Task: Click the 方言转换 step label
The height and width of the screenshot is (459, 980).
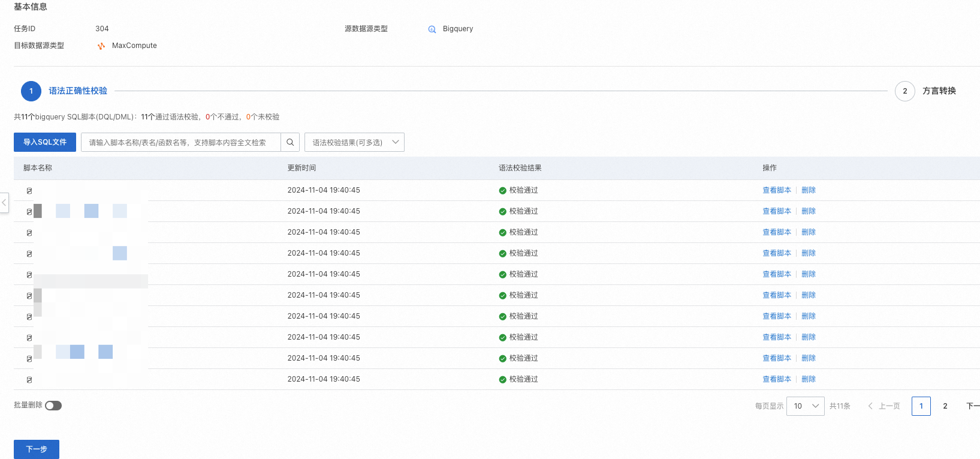Action: pos(939,91)
